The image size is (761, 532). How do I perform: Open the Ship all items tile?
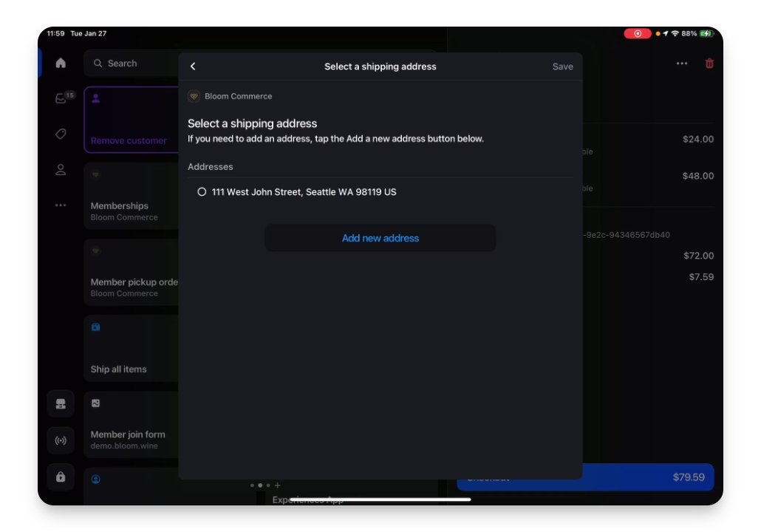tap(132, 348)
